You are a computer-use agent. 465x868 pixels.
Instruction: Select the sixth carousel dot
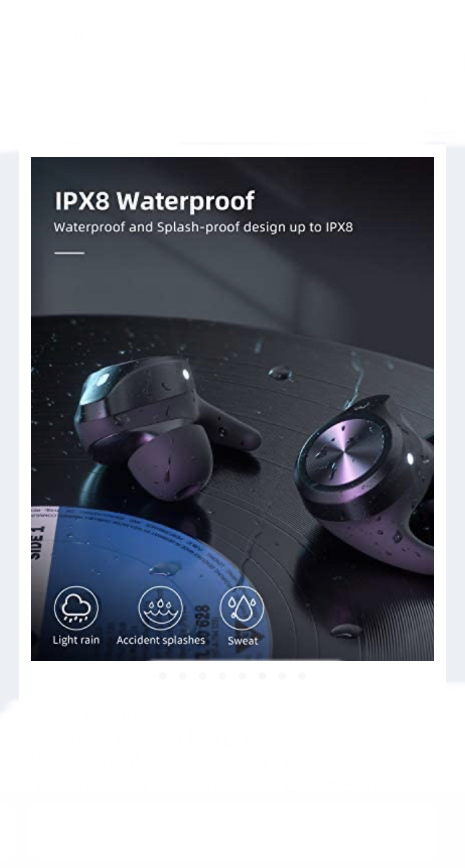[x=262, y=676]
